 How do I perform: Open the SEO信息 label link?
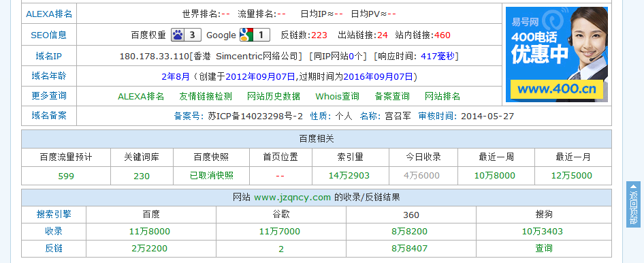(x=49, y=35)
